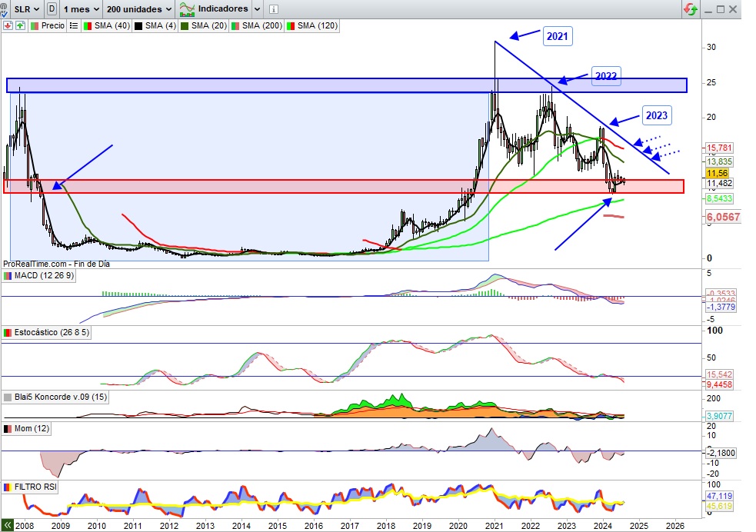Click the 2008 year on time axis
This screenshot has width=756, height=532.
(x=25, y=526)
